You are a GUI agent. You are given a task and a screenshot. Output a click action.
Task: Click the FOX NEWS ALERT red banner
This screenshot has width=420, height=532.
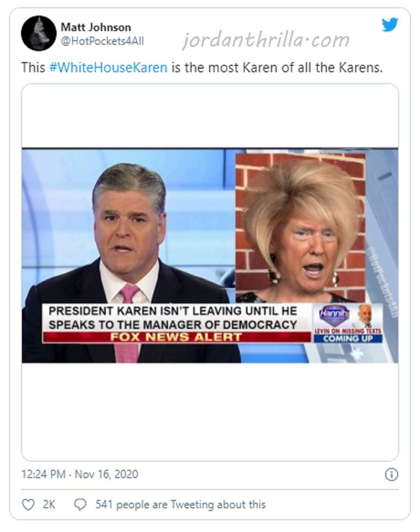pos(177,337)
